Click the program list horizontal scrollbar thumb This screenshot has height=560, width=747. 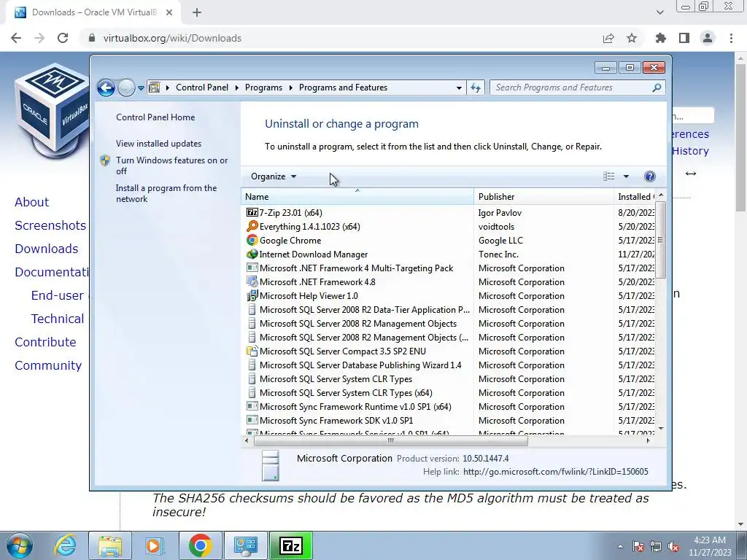point(391,440)
